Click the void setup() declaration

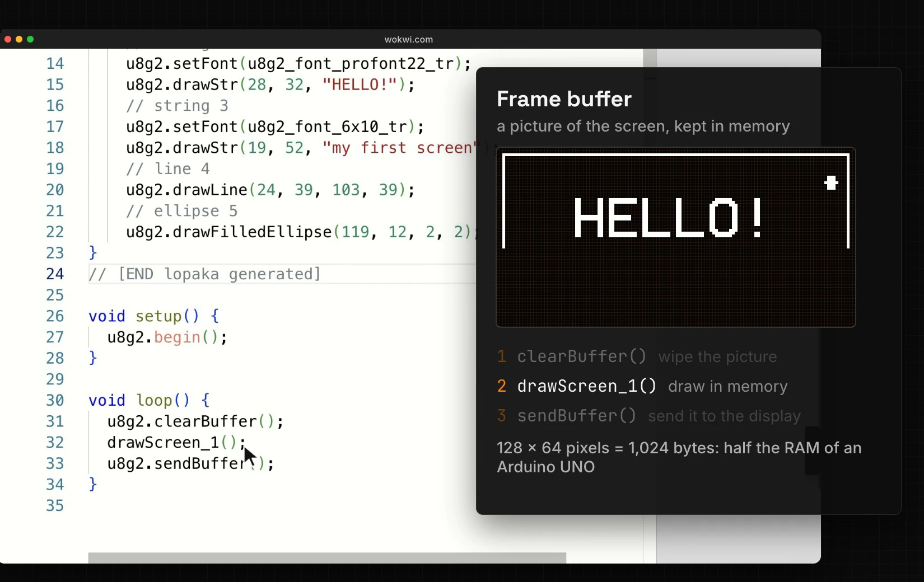click(x=154, y=317)
